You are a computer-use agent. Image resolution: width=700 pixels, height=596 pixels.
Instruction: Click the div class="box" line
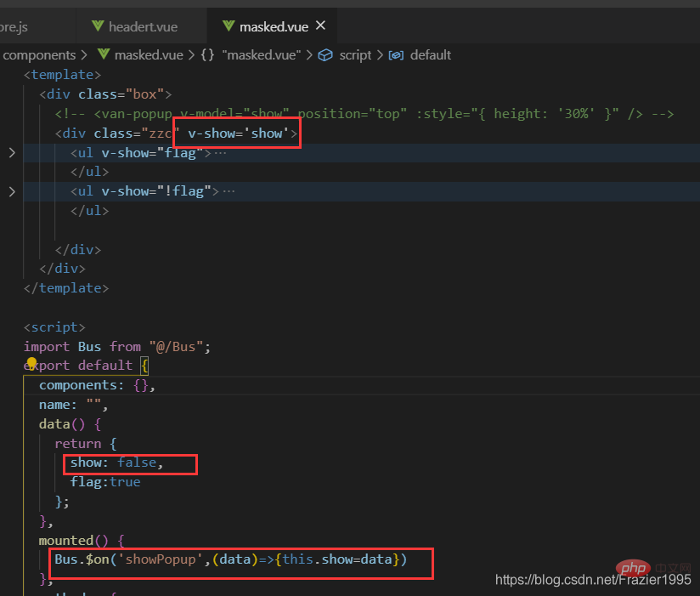pos(105,94)
